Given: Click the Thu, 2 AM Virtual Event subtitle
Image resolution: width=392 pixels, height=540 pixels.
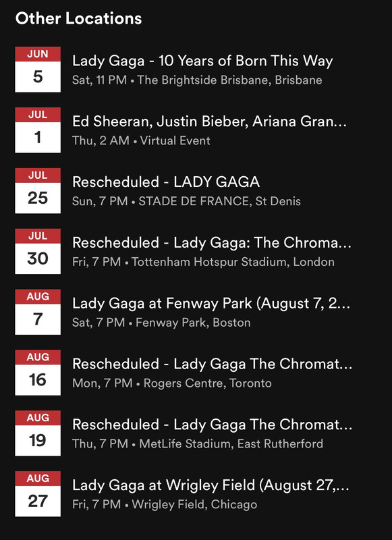Looking at the screenshot, I should click(x=141, y=141).
